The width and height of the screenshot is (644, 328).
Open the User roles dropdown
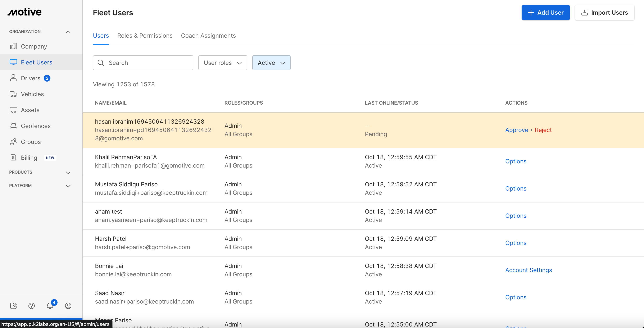[222, 63]
